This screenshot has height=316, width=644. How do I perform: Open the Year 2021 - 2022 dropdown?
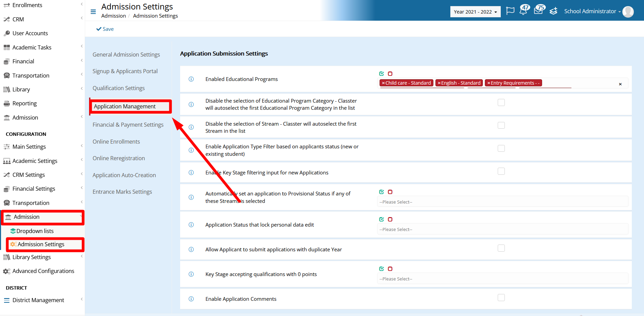tap(475, 12)
